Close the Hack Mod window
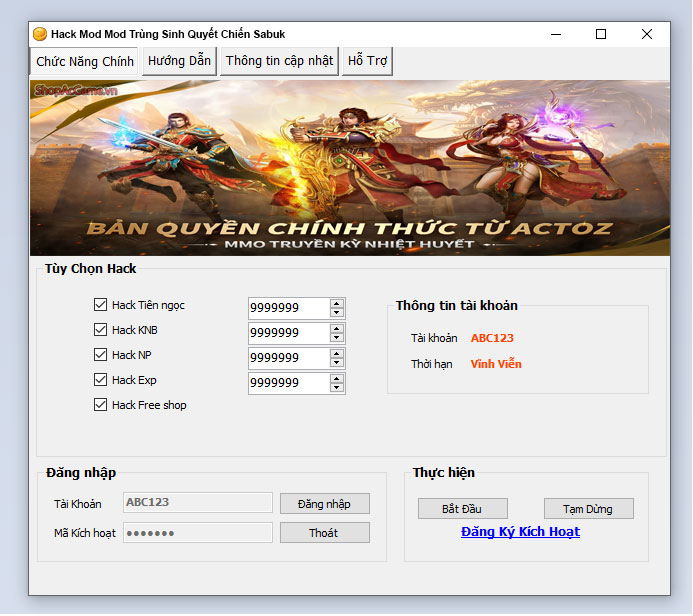This screenshot has width=693, height=616. pyautogui.click(x=647, y=34)
